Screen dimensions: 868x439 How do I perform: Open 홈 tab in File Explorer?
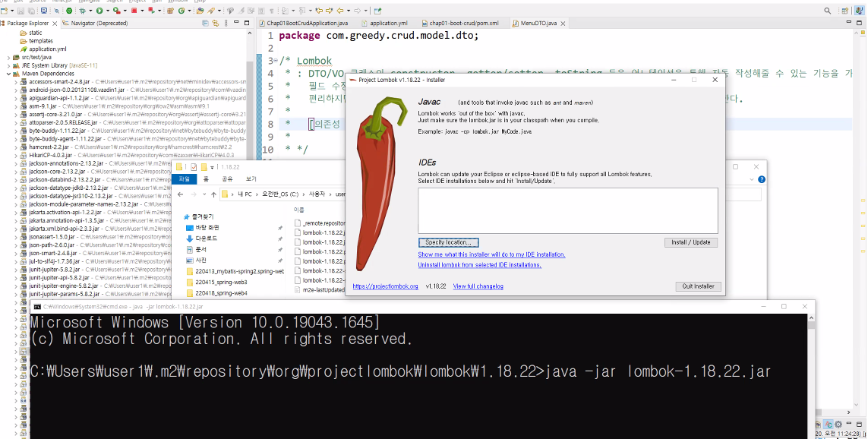click(206, 179)
